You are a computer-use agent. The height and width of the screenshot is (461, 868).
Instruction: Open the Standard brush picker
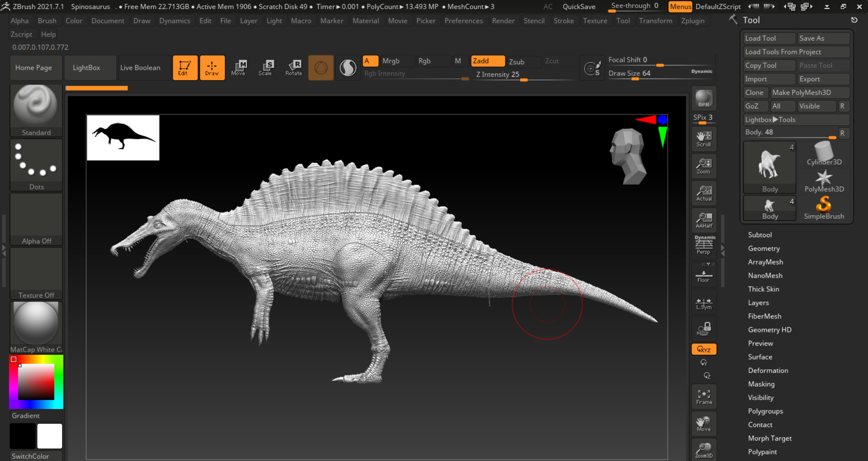click(36, 111)
